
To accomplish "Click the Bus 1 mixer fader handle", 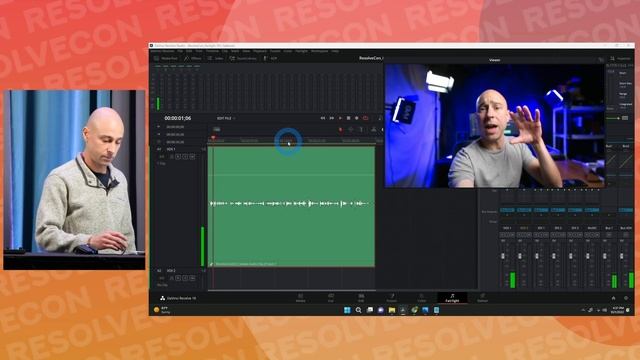I will (605, 256).
